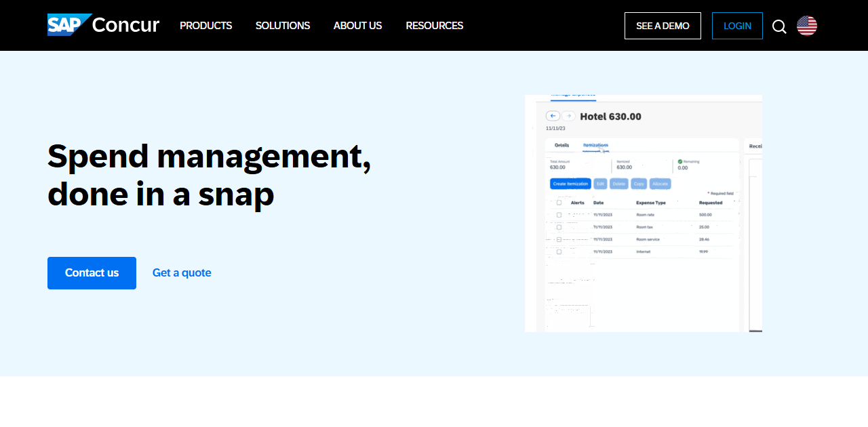
Task: Click the Create Itemization button
Action: coord(570,184)
